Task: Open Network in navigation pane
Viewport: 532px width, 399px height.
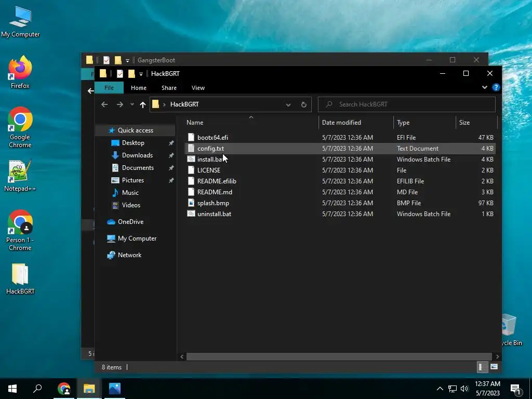Action: (x=129, y=255)
